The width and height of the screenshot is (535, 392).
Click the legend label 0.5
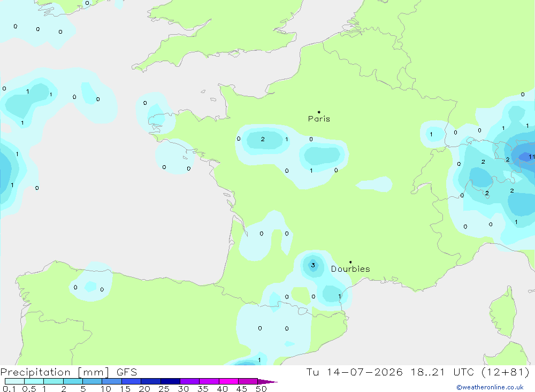tap(29, 389)
